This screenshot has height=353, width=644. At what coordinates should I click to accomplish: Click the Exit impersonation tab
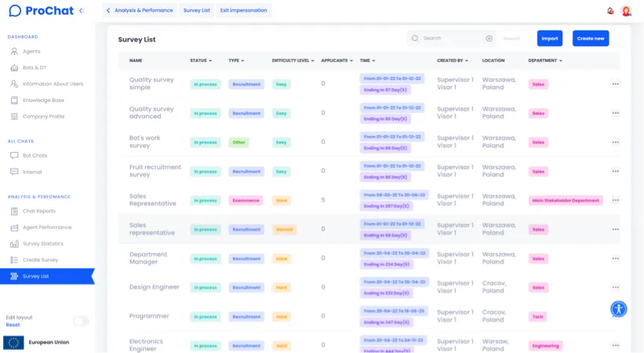coord(243,11)
